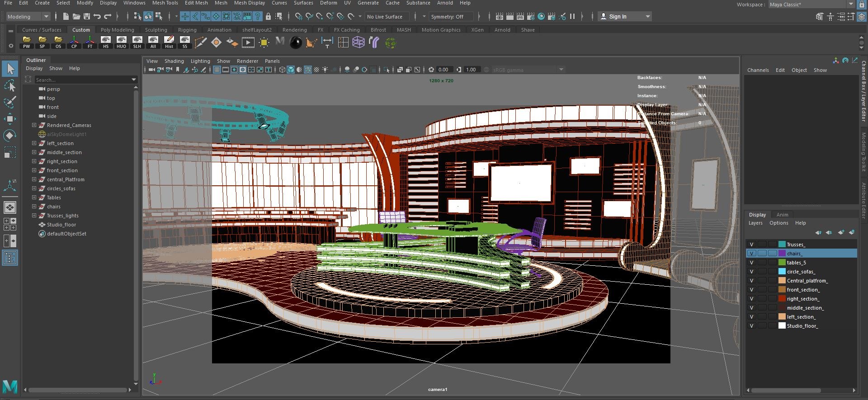Open the viewport Renderer menu
868x400 pixels.
(247, 61)
